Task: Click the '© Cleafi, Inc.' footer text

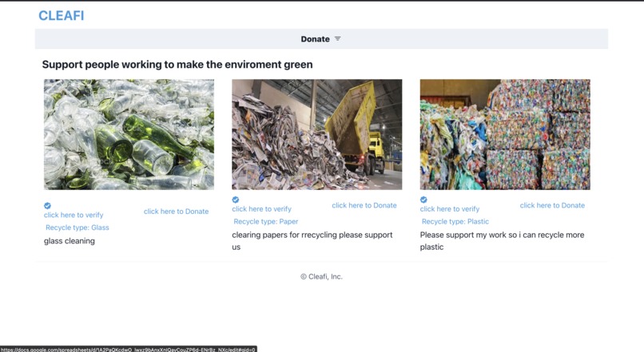Action: pyautogui.click(x=321, y=276)
